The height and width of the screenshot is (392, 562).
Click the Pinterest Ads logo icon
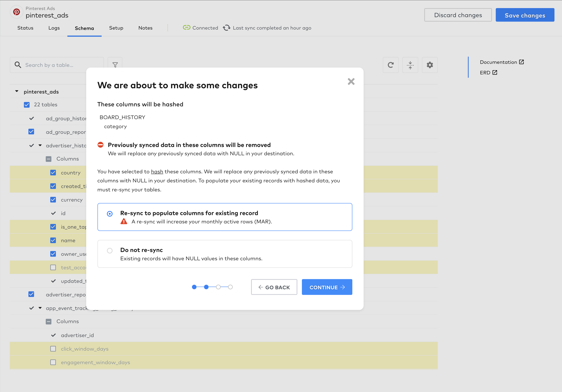point(17,12)
